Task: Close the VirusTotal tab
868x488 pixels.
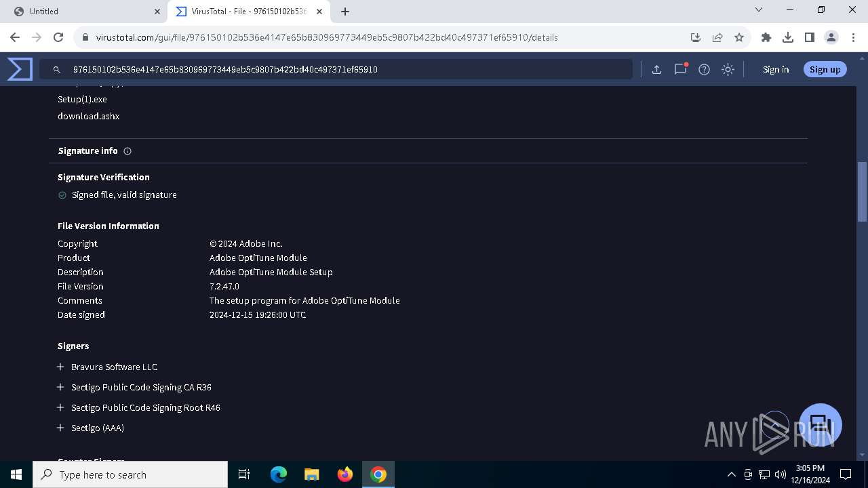Action: tap(319, 12)
